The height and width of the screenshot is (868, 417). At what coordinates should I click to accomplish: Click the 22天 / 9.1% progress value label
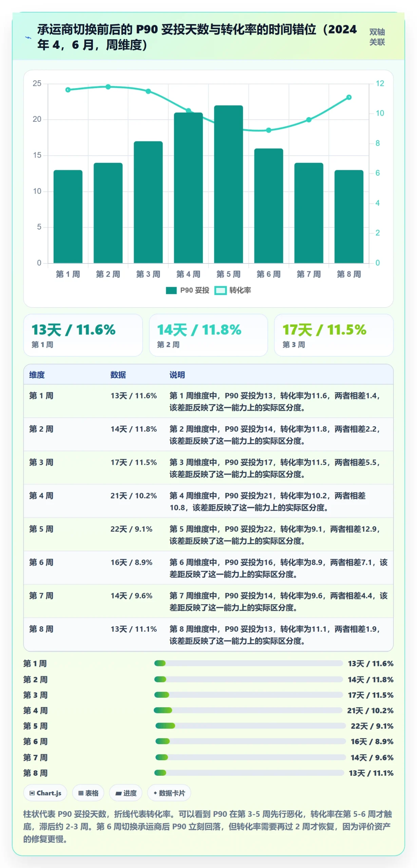tap(372, 726)
